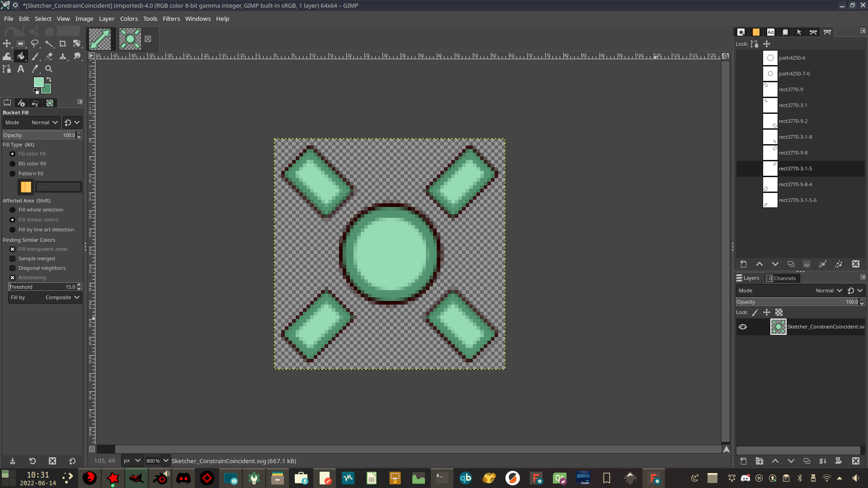The image size is (868, 488).
Task: Click the foreground color swatch
Action: point(38,82)
